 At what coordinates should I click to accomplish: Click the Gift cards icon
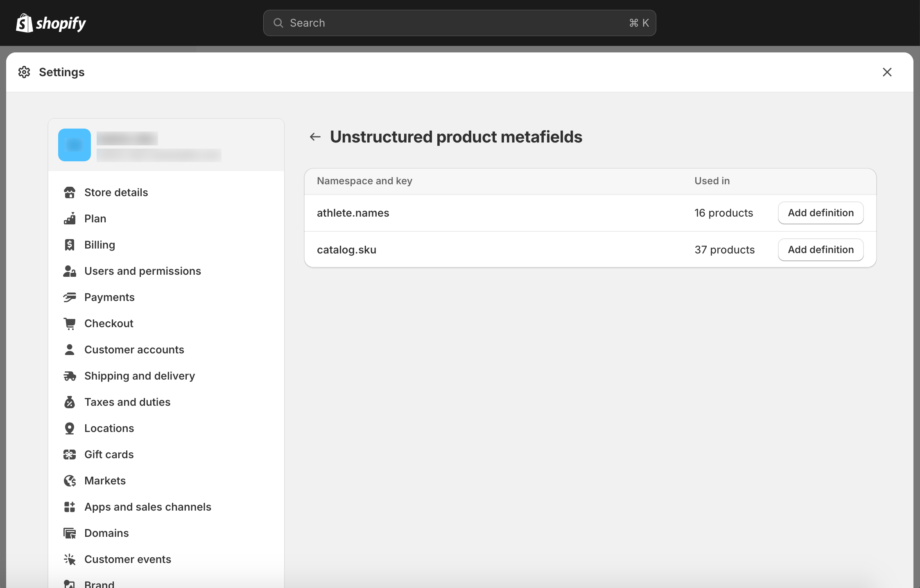[70, 455]
